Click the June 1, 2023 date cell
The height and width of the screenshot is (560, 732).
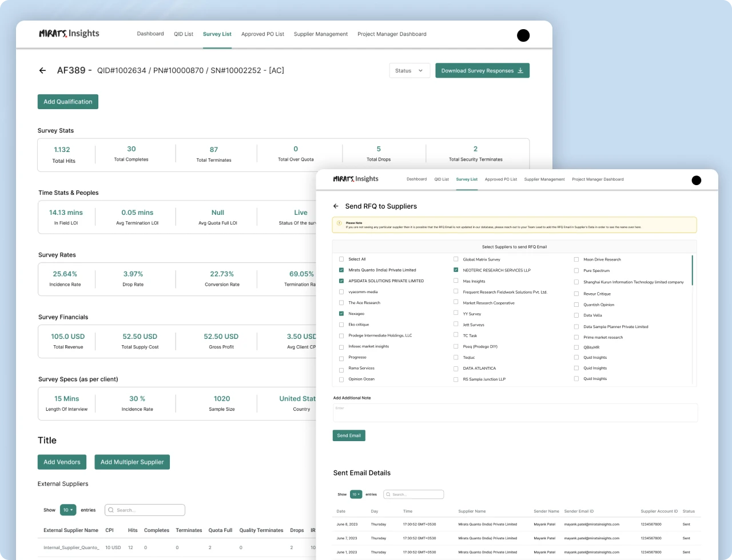coord(347,552)
